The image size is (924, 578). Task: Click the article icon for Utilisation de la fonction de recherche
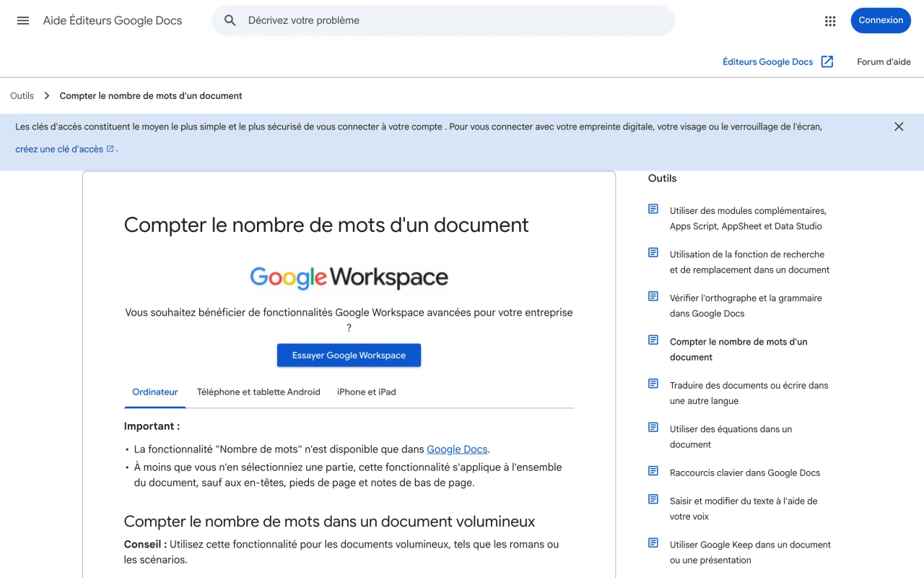tap(653, 253)
